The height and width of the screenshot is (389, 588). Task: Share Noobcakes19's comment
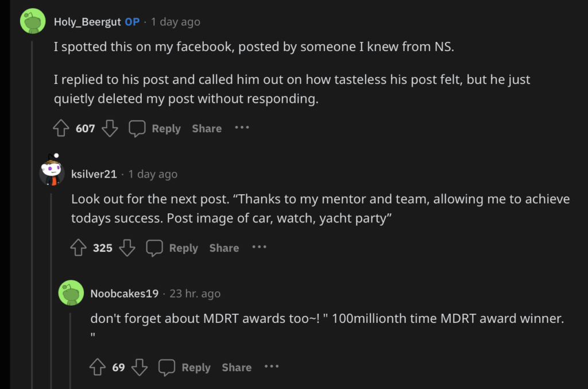point(236,367)
